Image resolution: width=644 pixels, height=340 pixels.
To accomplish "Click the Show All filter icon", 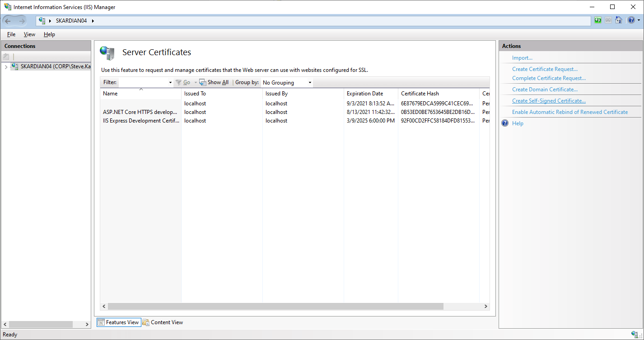I will pyautogui.click(x=203, y=82).
